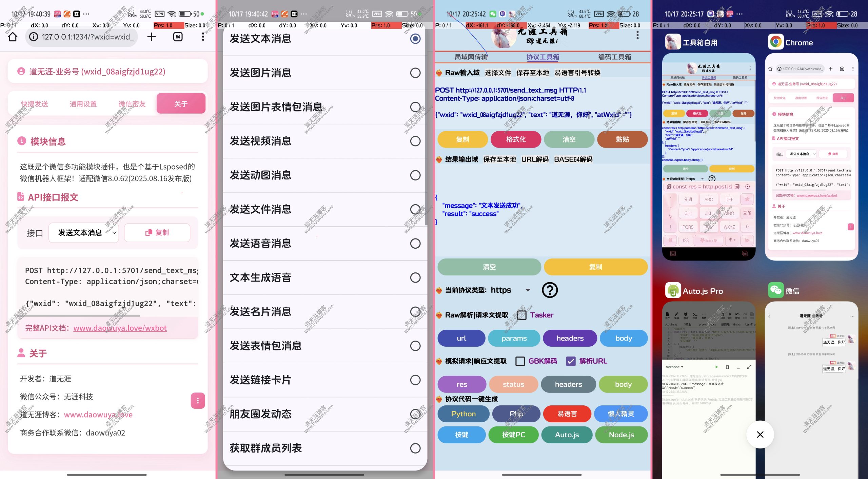Viewport: 868px width, 479px height.
Task: Uncheck the 解析URL checkbox
Action: point(571,361)
